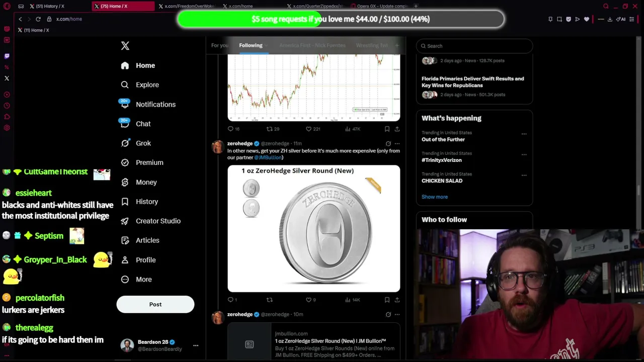644x362 pixels.
Task: Go to Home in the X sidebar
Action: [x=138, y=65]
